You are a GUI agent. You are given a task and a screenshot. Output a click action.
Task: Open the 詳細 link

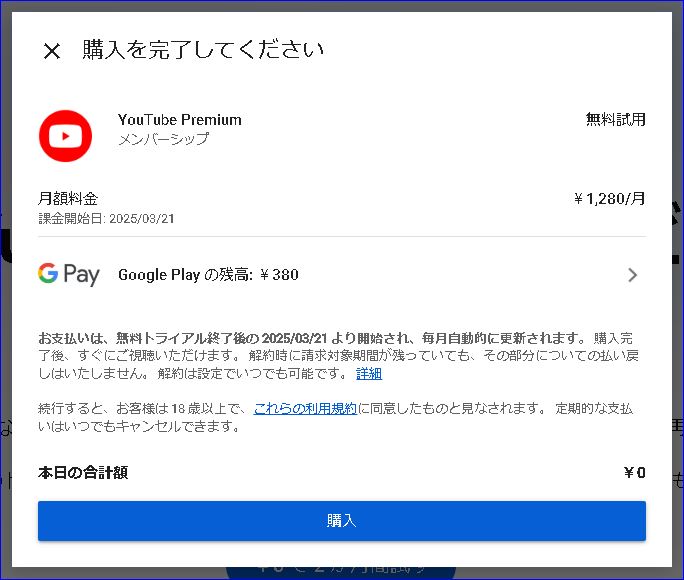[369, 374]
